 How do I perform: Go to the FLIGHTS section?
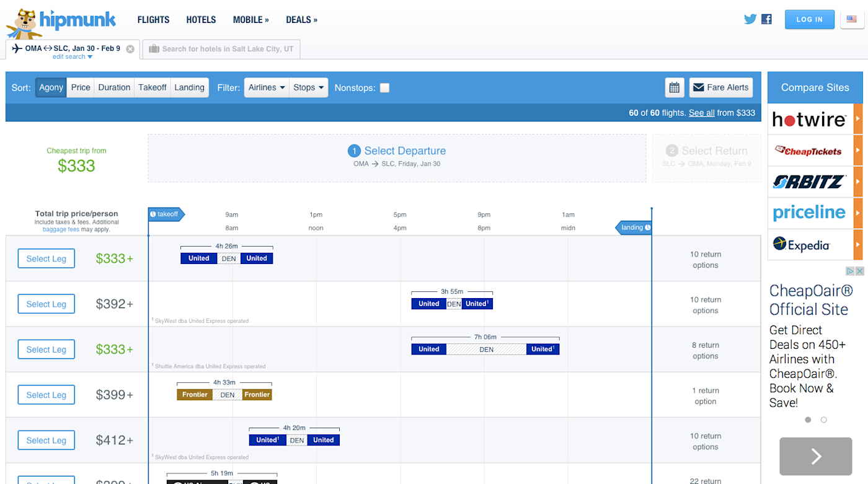[x=153, y=20]
